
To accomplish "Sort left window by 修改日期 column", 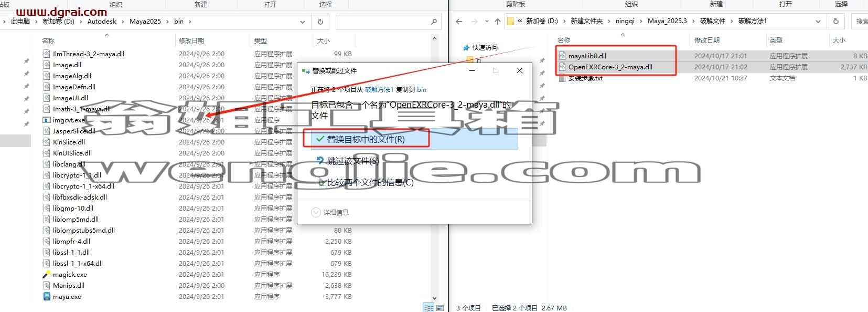I will [191, 40].
